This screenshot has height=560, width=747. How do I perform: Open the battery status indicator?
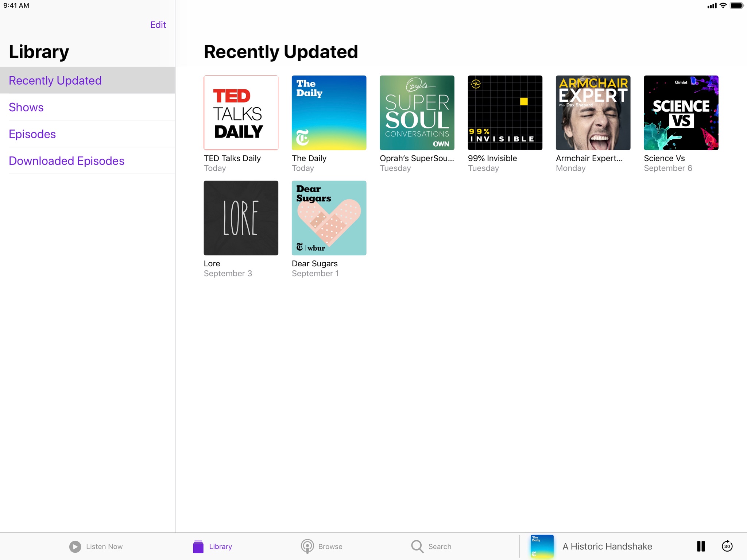pos(736,5)
